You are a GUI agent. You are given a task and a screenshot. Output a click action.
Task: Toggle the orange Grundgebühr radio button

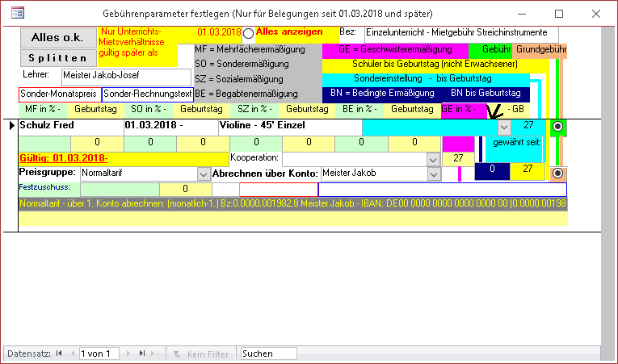[557, 174]
